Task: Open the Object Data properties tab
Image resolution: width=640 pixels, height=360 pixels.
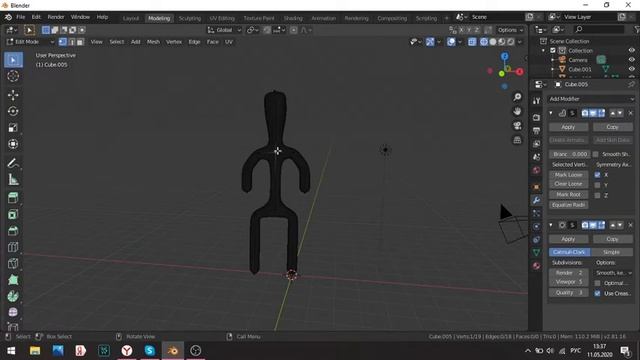Action: (536, 253)
